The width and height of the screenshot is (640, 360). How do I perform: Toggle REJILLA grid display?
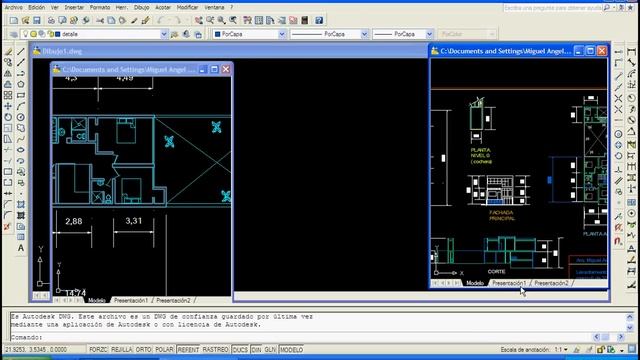pyautogui.click(x=122, y=350)
